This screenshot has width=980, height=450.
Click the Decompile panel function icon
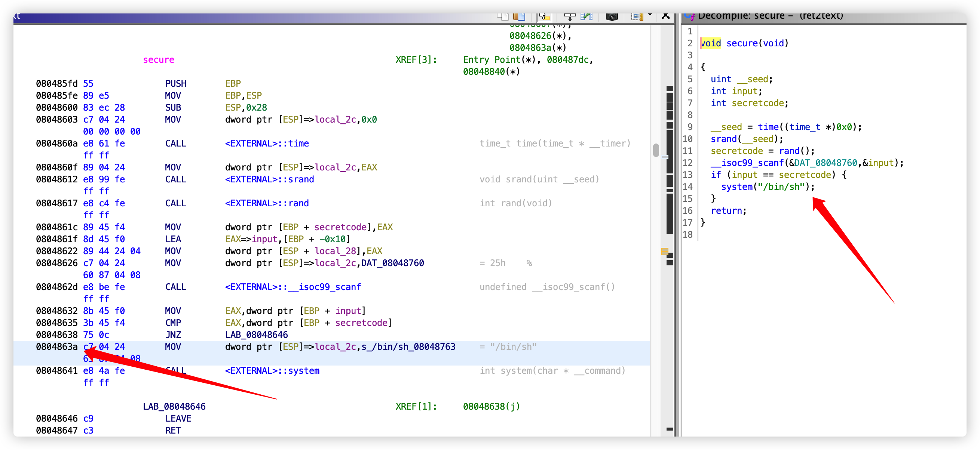point(689,16)
